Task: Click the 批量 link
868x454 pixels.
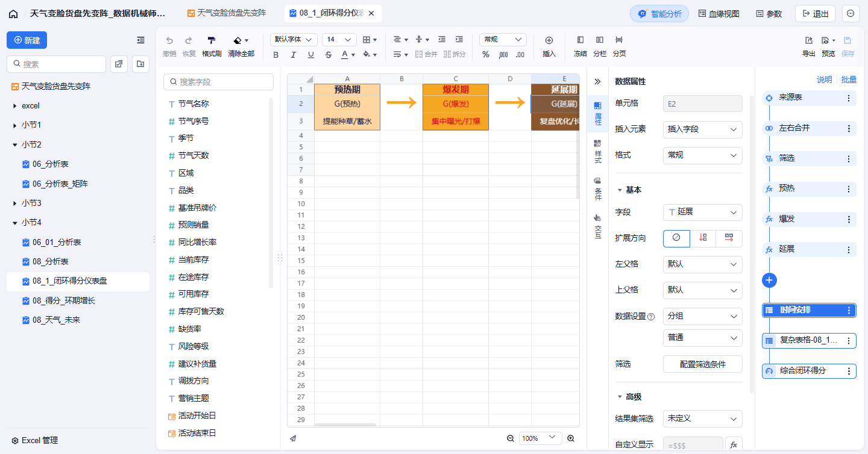Action: (x=849, y=79)
